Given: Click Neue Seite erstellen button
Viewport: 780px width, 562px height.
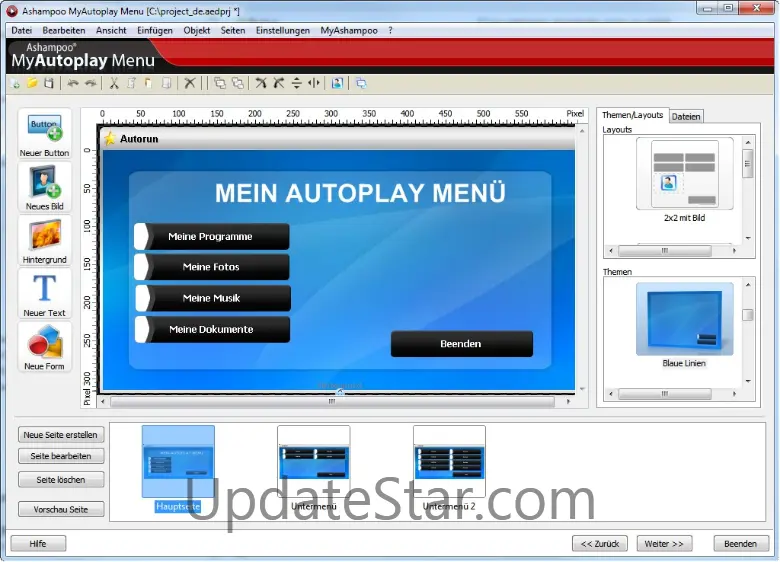Looking at the screenshot, I should (61, 435).
